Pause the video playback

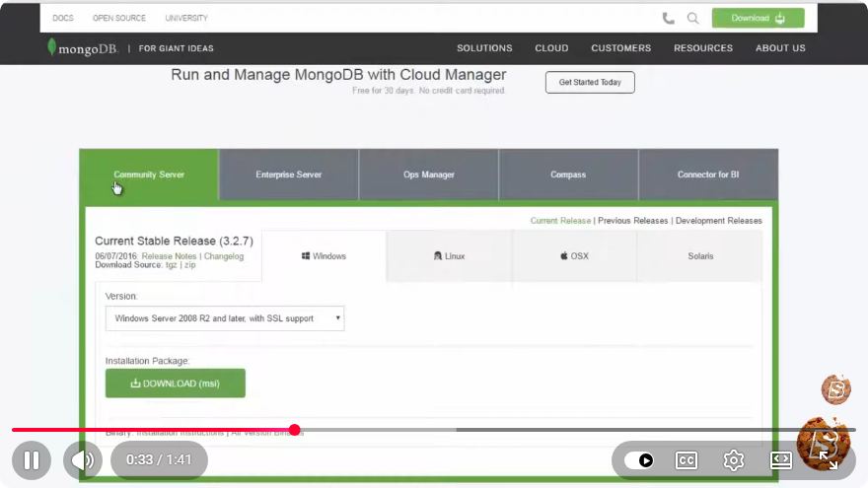pos(32,459)
